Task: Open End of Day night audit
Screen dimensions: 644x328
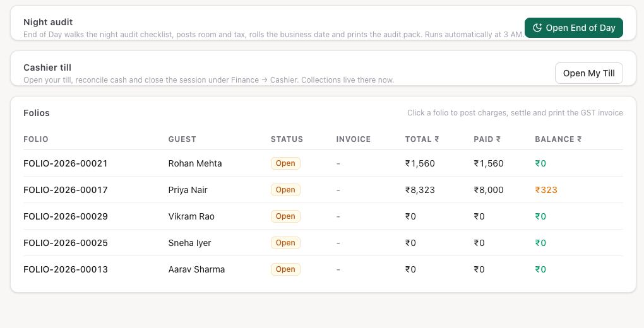Action: click(x=574, y=28)
